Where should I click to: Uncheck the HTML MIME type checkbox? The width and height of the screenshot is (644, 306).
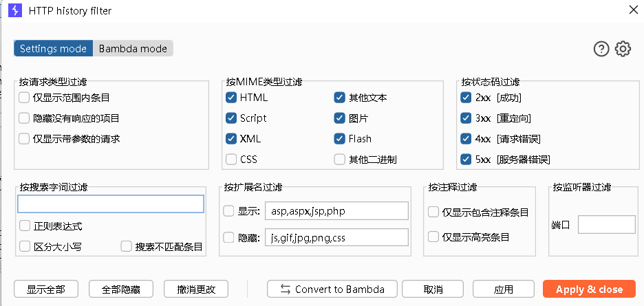point(231,98)
